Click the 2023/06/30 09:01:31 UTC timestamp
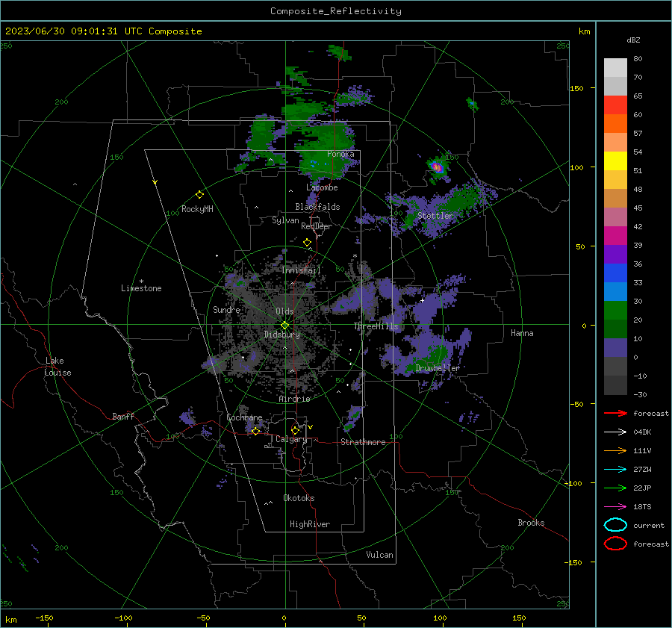The height and width of the screenshot is (628, 672). coord(103,31)
